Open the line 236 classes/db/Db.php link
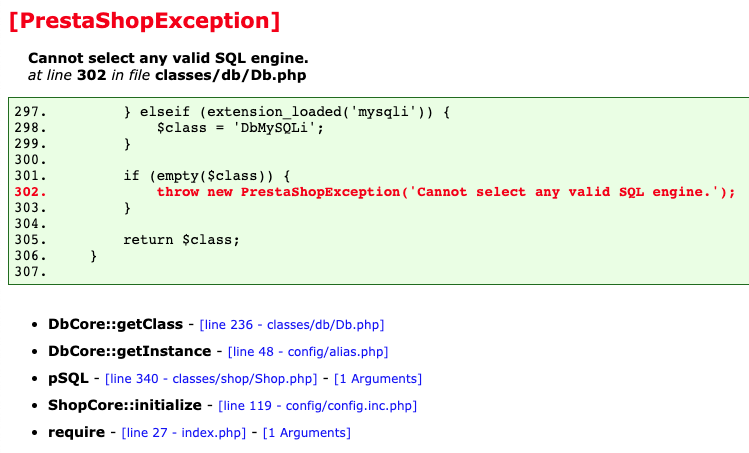This screenshot has height=453, width=749. pos(292,325)
